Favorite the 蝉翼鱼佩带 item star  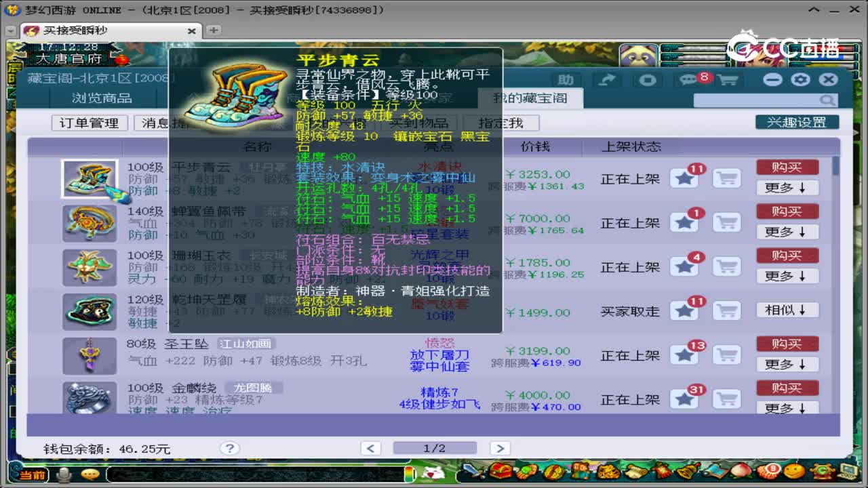point(685,223)
